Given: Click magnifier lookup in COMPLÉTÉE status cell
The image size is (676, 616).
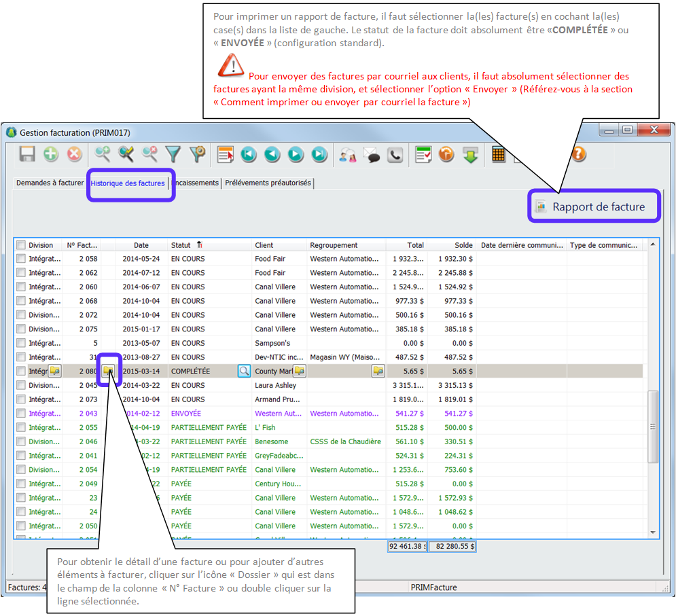Looking at the screenshot, I should click(x=244, y=371).
